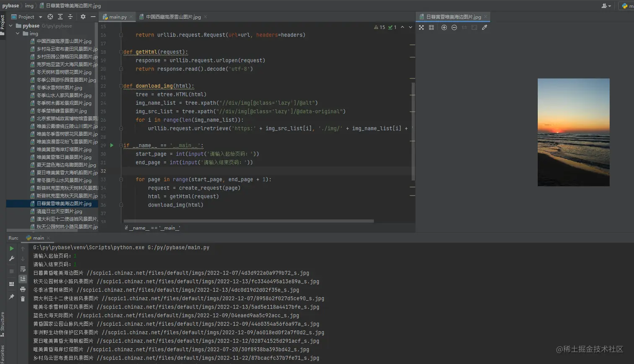This screenshot has width=634, height=364.
Task: Go to next highlighted error arrow
Action: (411, 27)
